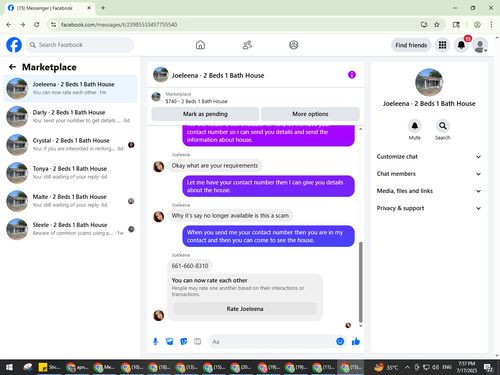Focus the Aa message input field
This screenshot has height=375, width=500.
272,342
